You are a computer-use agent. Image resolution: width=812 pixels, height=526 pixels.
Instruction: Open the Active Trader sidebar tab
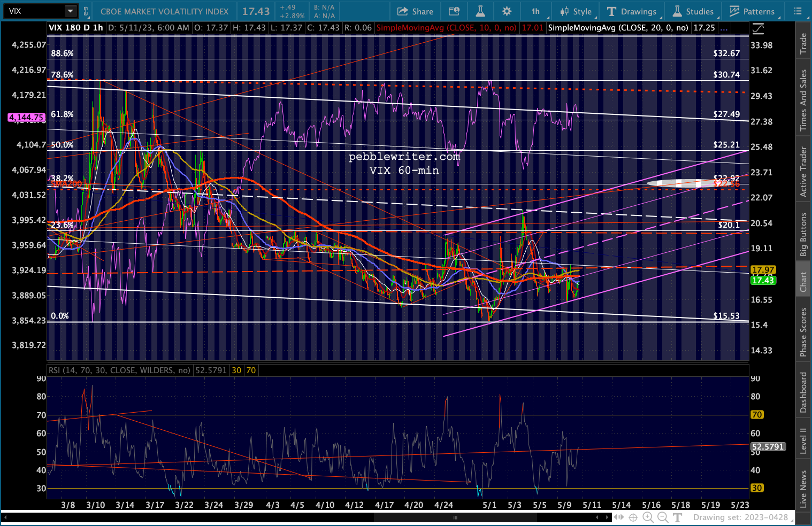click(803, 171)
